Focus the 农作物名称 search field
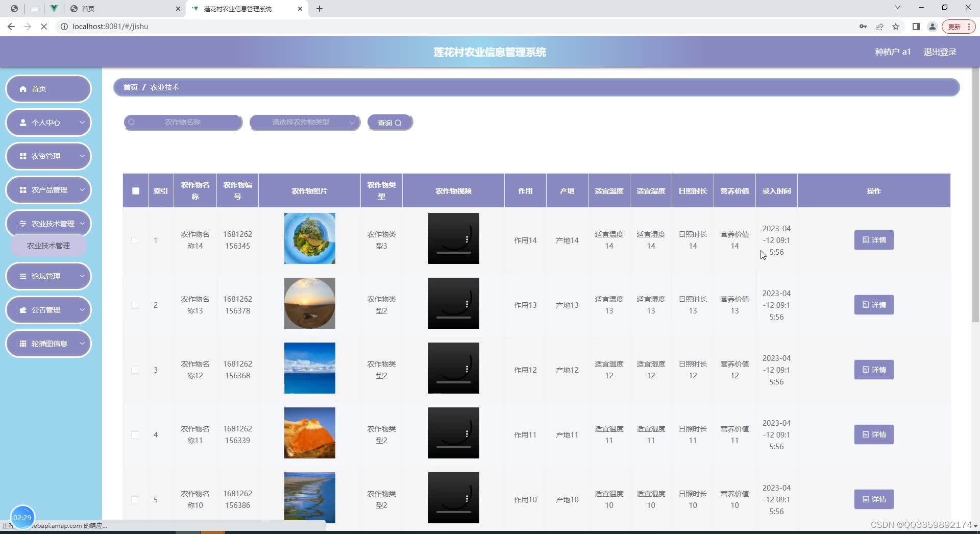Screen dimensions: 980x534 [x=183, y=123]
